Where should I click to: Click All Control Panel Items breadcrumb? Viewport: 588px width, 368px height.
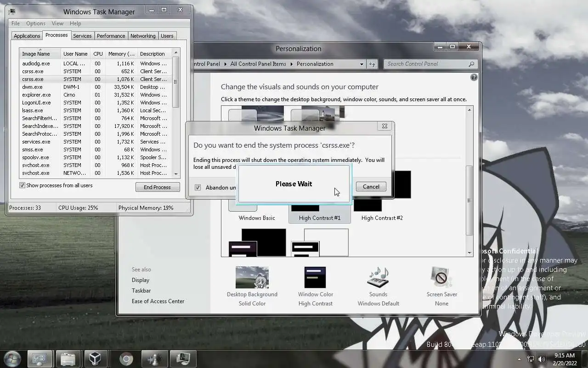coord(258,64)
